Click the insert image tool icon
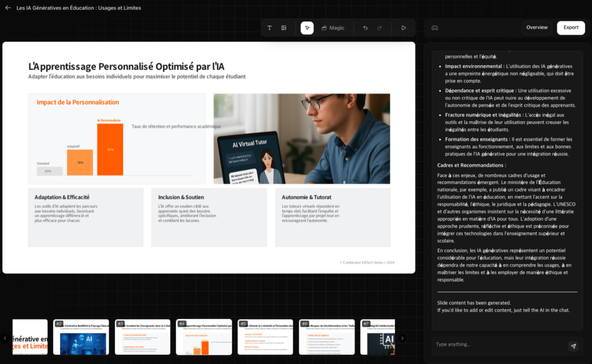This screenshot has height=364, width=592. [284, 28]
